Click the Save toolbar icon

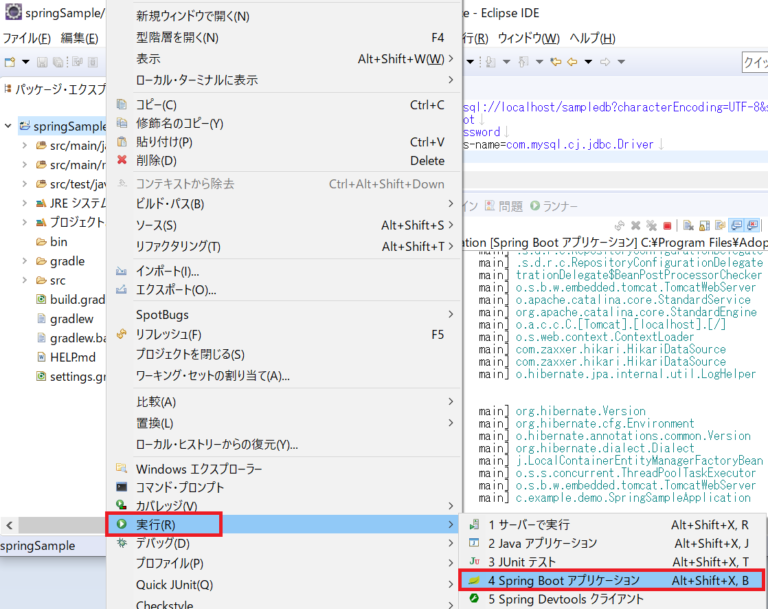tap(42, 62)
